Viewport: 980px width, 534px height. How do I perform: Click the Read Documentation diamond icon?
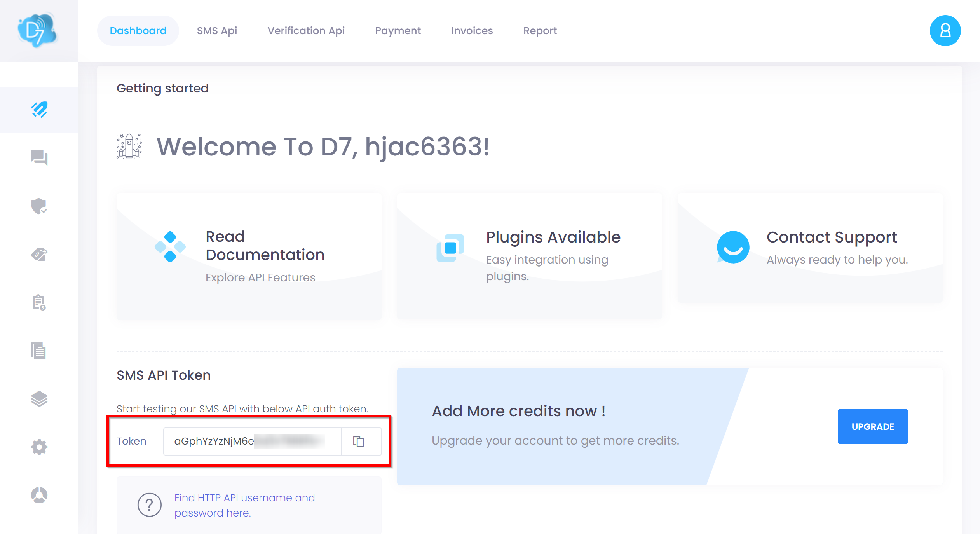(x=170, y=247)
